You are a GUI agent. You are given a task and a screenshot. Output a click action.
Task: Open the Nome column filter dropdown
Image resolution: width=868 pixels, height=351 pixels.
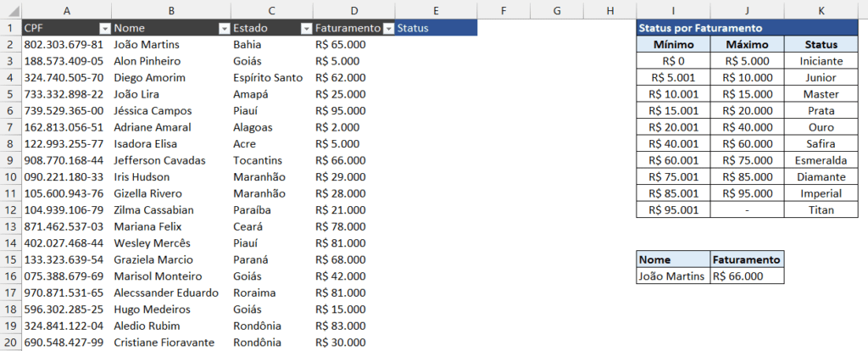click(x=224, y=29)
